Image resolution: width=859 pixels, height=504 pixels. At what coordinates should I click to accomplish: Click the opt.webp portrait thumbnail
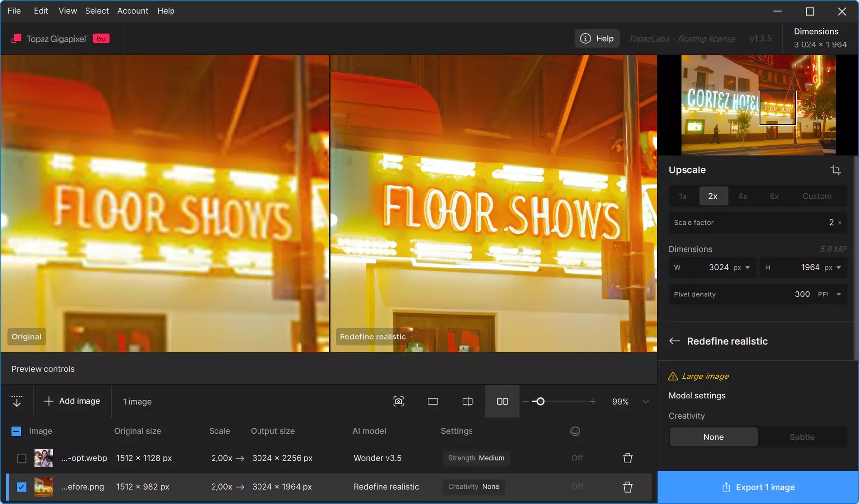(x=43, y=458)
